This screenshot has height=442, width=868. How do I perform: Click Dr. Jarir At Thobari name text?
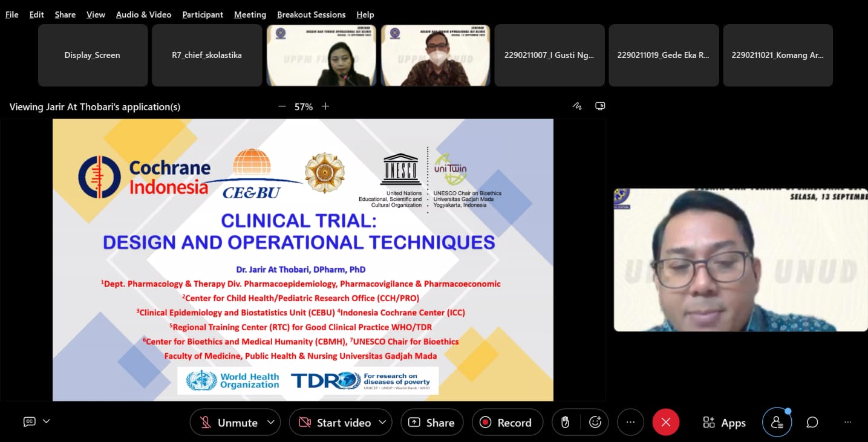coord(301,269)
